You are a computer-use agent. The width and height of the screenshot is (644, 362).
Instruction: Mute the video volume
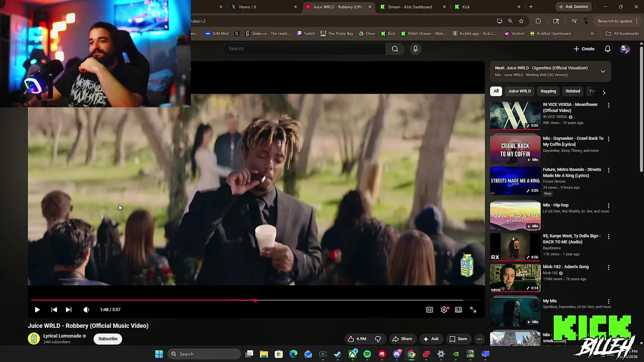(x=86, y=310)
